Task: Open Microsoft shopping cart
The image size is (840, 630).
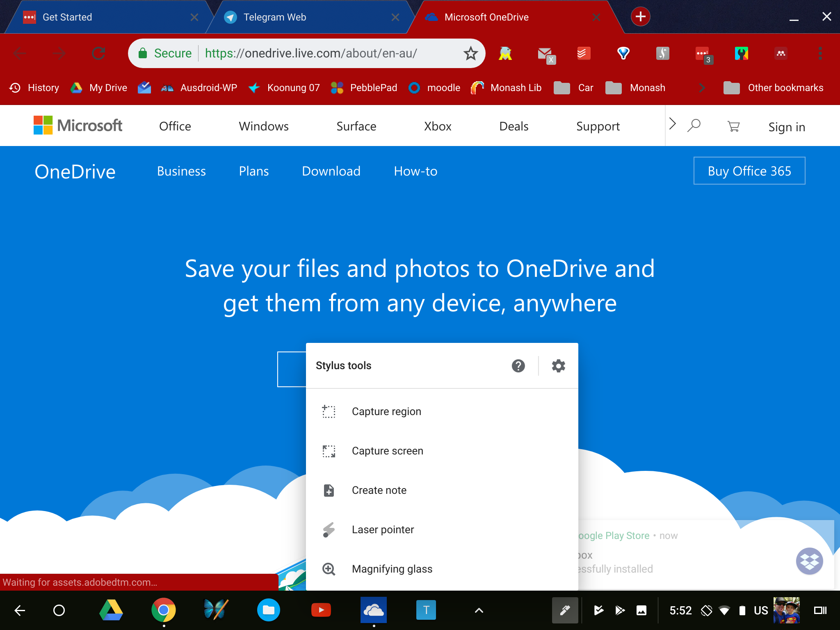Action: (733, 126)
